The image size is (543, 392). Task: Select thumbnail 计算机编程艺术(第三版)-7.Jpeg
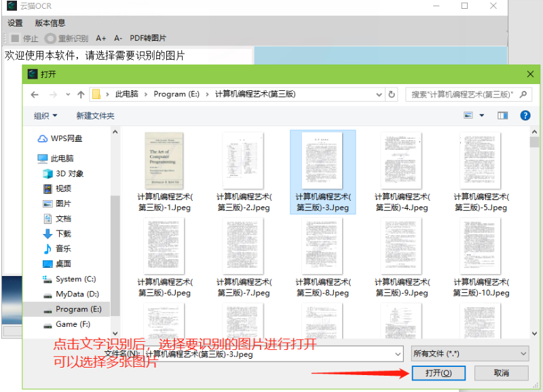click(x=244, y=258)
